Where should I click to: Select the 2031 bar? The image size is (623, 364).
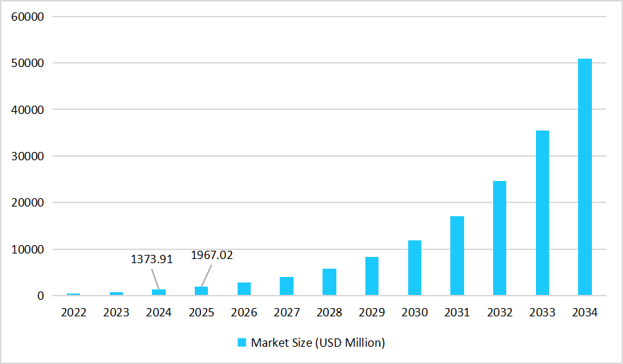(x=457, y=256)
